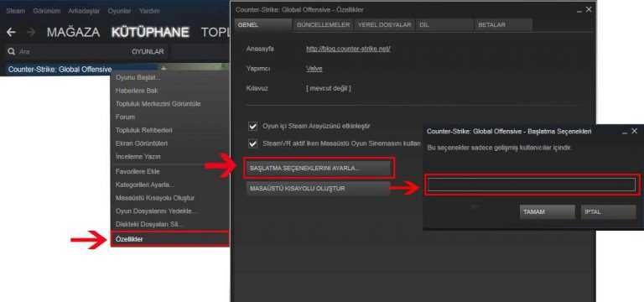Focus the launch options text field
The height and width of the screenshot is (302, 644).
pyautogui.click(x=532, y=185)
